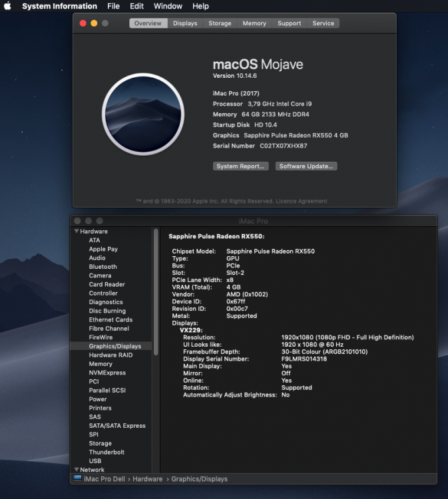Collapse the Hardware section triangle
The image size is (448, 499).
(77, 231)
